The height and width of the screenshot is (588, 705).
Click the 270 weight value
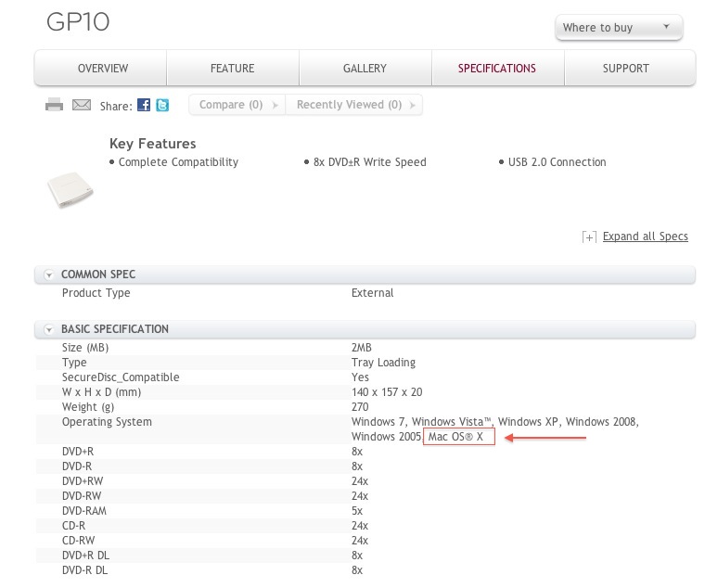coord(360,407)
